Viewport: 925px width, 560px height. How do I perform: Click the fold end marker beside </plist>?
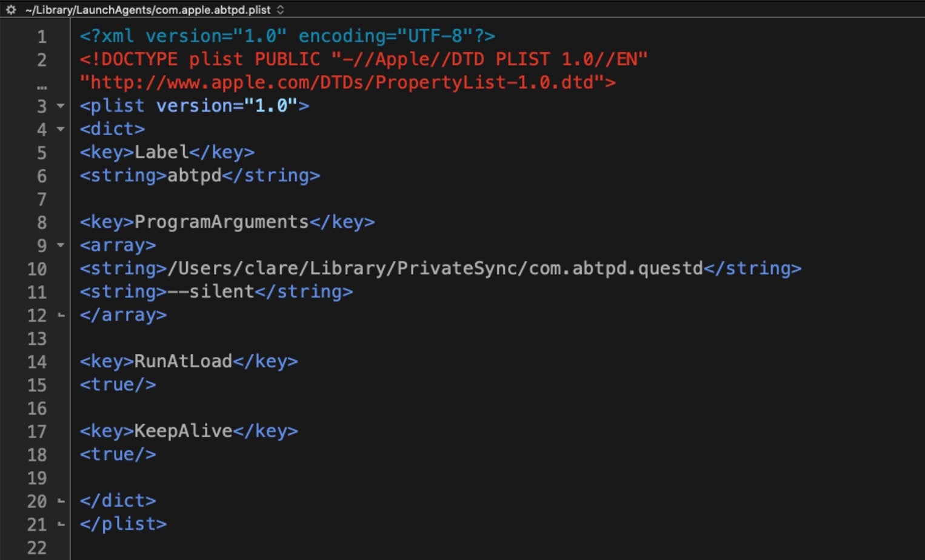tap(61, 524)
